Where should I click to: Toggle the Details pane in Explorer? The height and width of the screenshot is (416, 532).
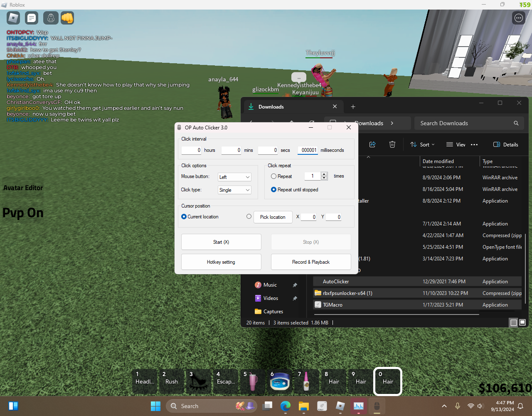(505, 144)
